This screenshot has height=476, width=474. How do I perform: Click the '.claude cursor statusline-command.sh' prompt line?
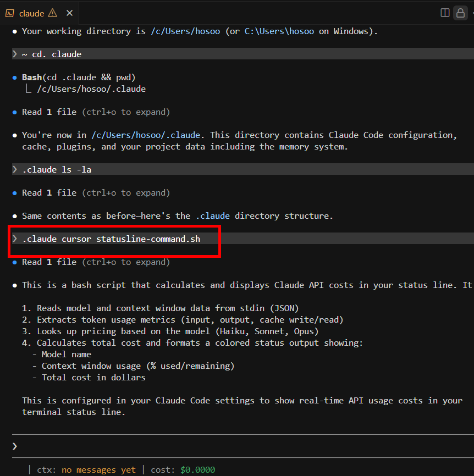pos(243,239)
